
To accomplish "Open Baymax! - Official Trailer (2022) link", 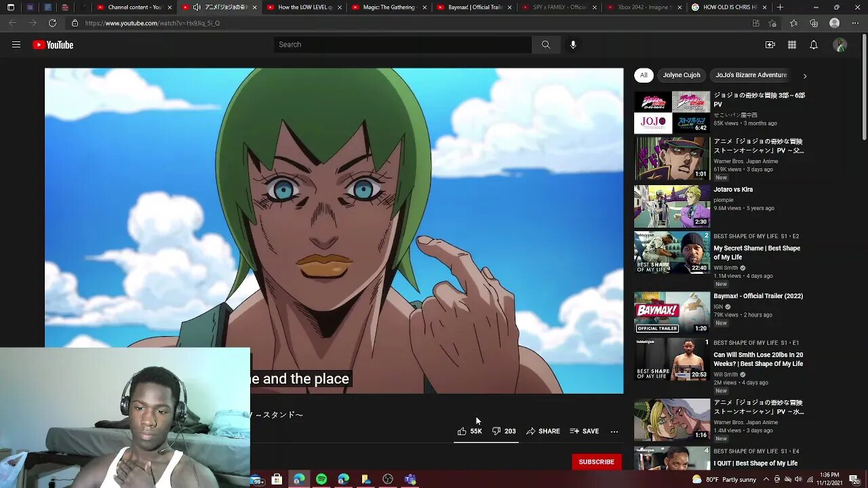I will point(758,296).
